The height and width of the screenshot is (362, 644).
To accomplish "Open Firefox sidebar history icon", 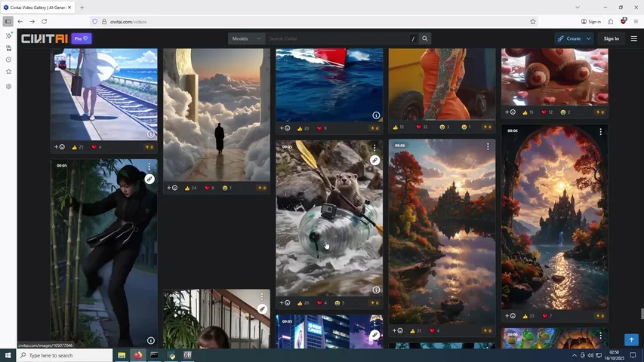I will click(8, 60).
